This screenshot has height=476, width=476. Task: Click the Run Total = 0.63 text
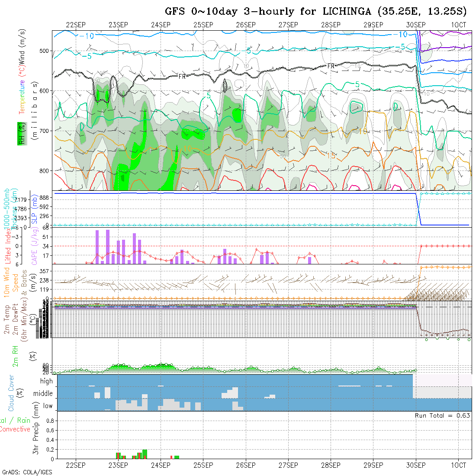point(442,415)
